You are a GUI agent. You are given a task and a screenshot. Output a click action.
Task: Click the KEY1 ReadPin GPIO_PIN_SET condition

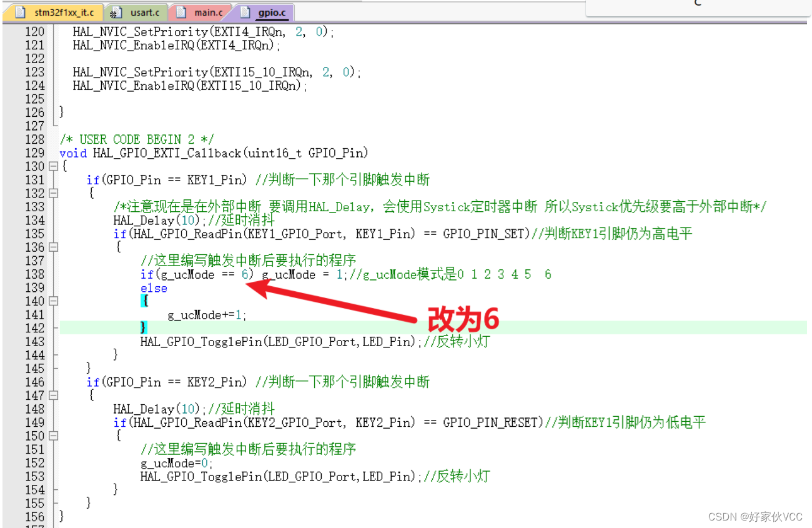tap(321, 234)
